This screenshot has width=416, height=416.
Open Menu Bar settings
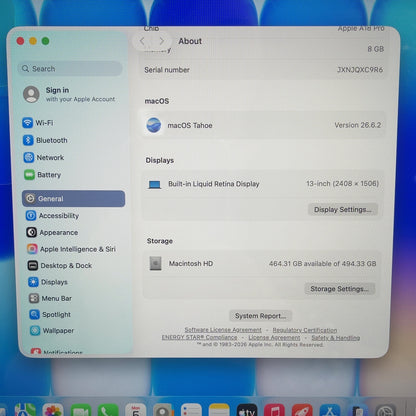(50, 298)
